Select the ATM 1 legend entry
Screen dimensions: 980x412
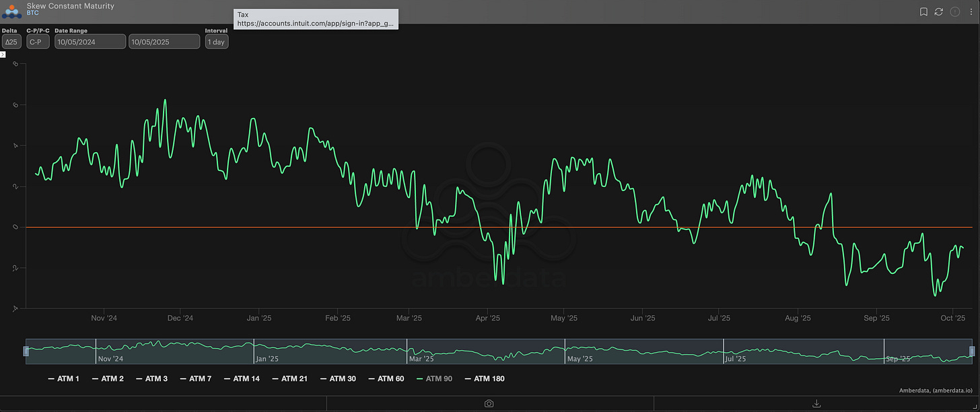[x=63, y=379]
